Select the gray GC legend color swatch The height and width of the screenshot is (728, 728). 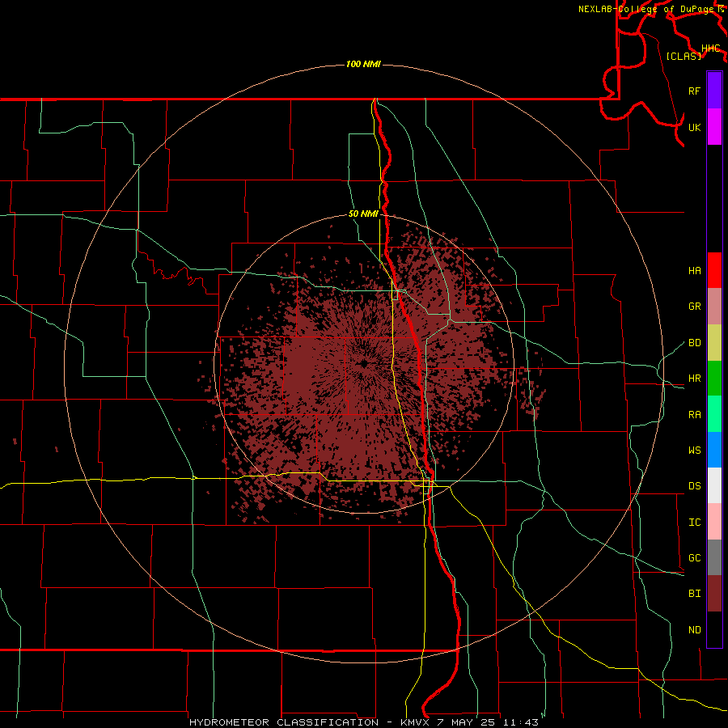pos(714,557)
